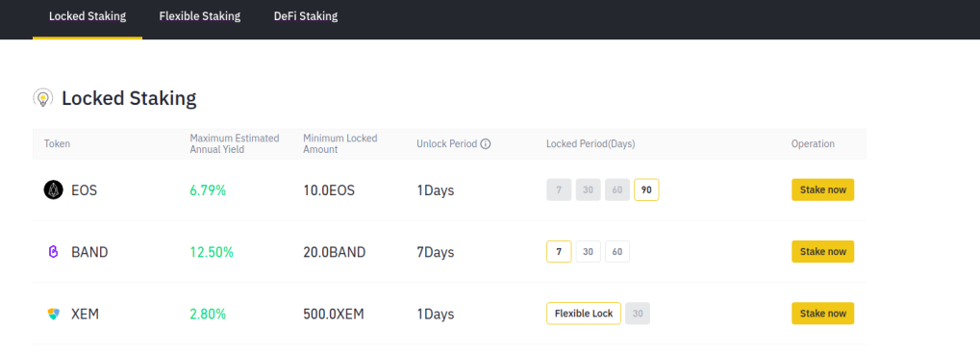Click the XEM token logo icon
This screenshot has height=353, width=980.
click(54, 314)
